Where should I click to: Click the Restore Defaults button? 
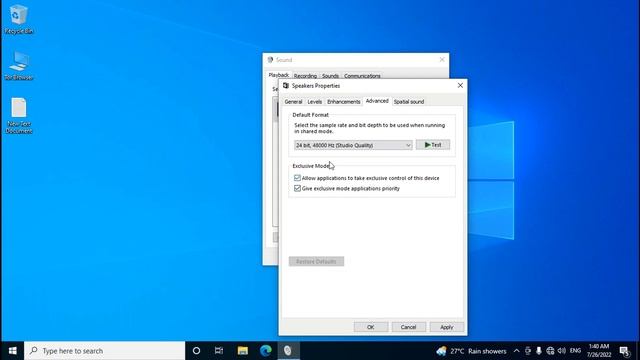click(316, 261)
